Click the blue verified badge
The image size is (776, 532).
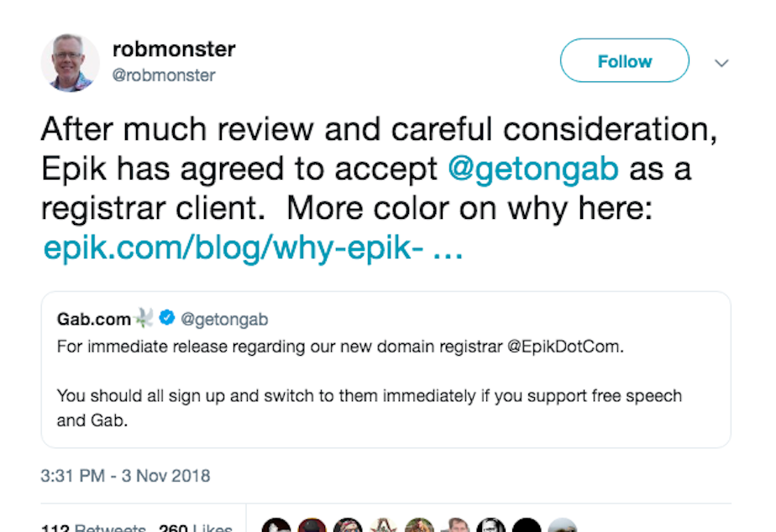click(x=167, y=319)
